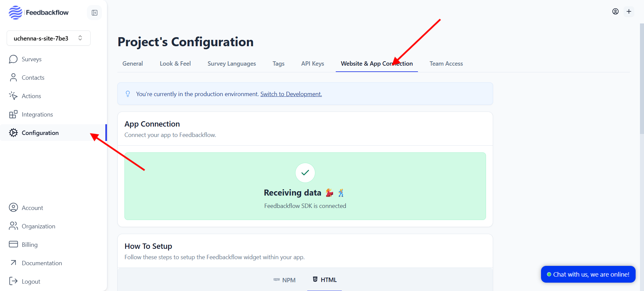Click the Configuration gear icon
This screenshot has height=291, width=644.
(x=13, y=133)
